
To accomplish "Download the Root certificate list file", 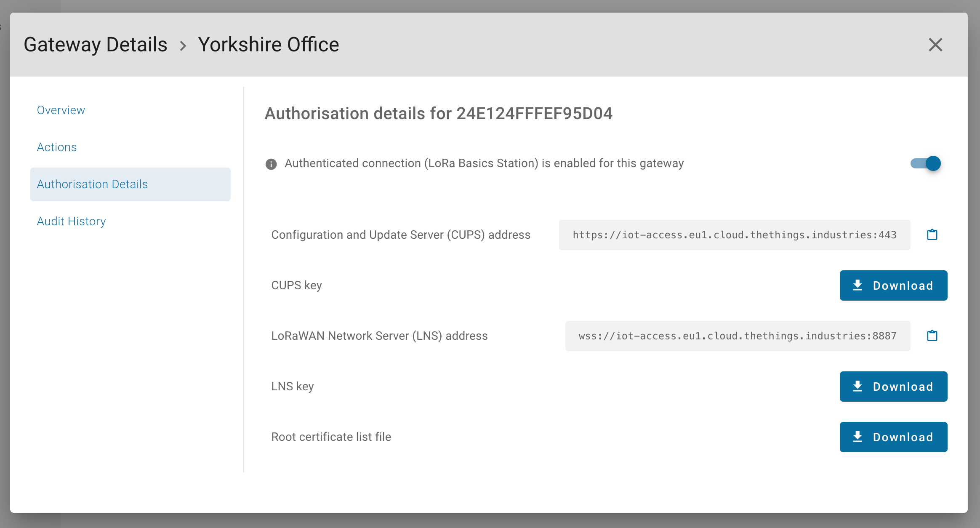I will [893, 437].
